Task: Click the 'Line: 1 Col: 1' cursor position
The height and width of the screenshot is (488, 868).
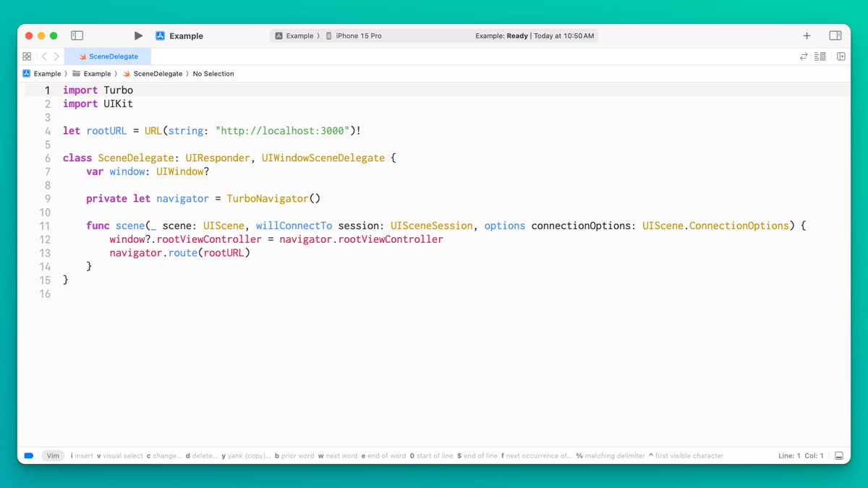Action: (x=800, y=456)
